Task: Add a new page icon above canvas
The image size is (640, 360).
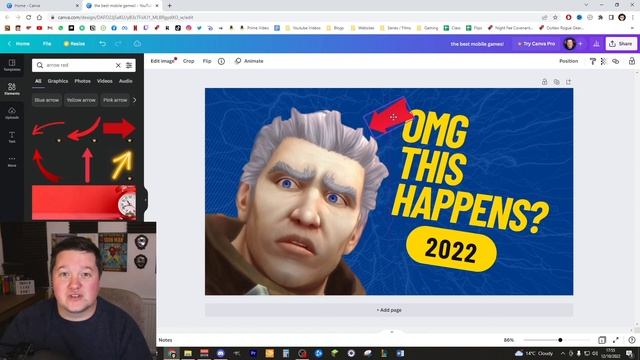Action: pyautogui.click(x=568, y=82)
